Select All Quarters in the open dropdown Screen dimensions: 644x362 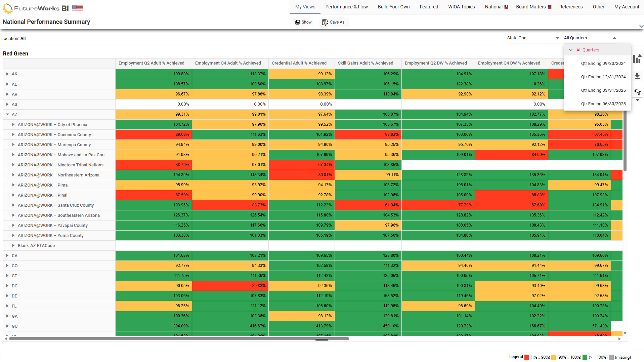click(588, 50)
